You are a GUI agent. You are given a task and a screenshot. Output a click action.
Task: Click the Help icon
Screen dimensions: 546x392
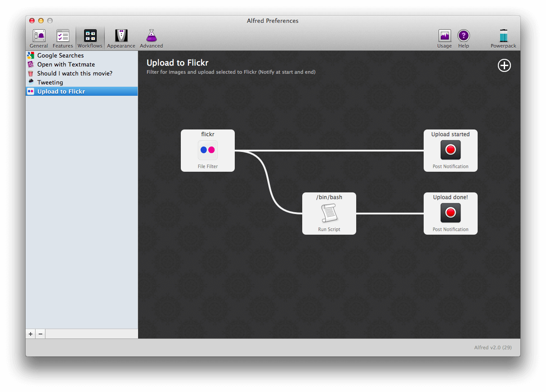point(464,38)
